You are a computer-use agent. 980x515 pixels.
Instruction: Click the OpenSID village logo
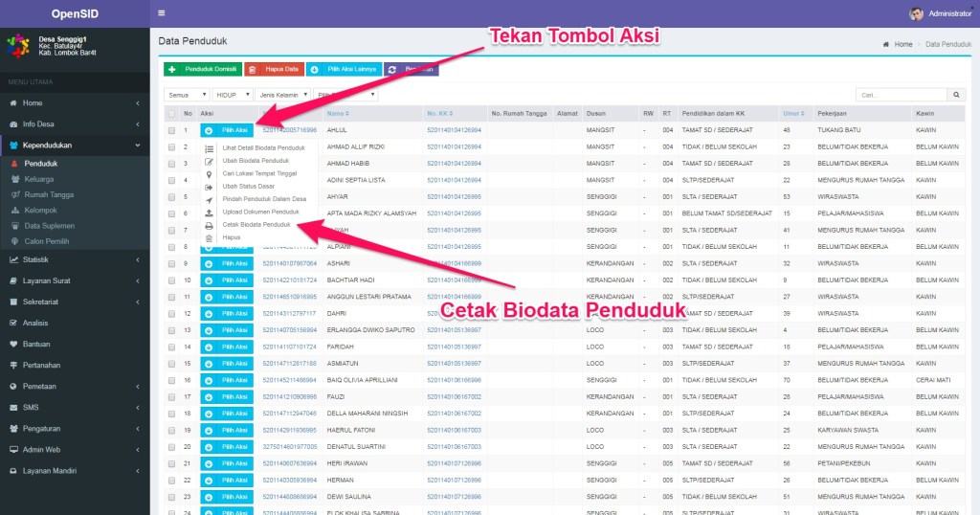point(17,46)
